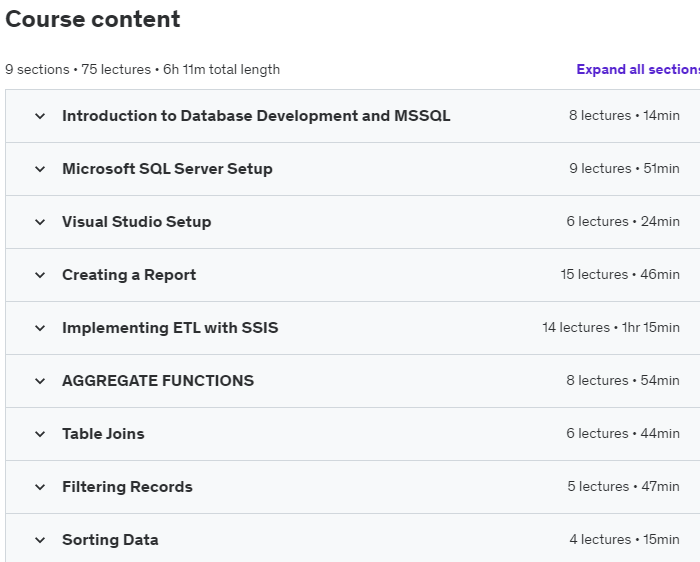
Task: Click the course summary '9 sections • 75 lectures' text
Action: pyautogui.click(x=78, y=70)
